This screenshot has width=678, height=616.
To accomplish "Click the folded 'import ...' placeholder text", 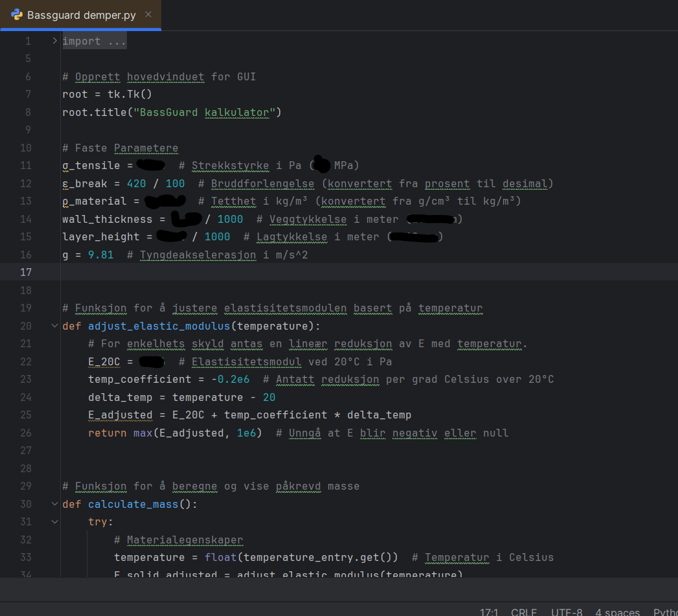I will [95, 41].
